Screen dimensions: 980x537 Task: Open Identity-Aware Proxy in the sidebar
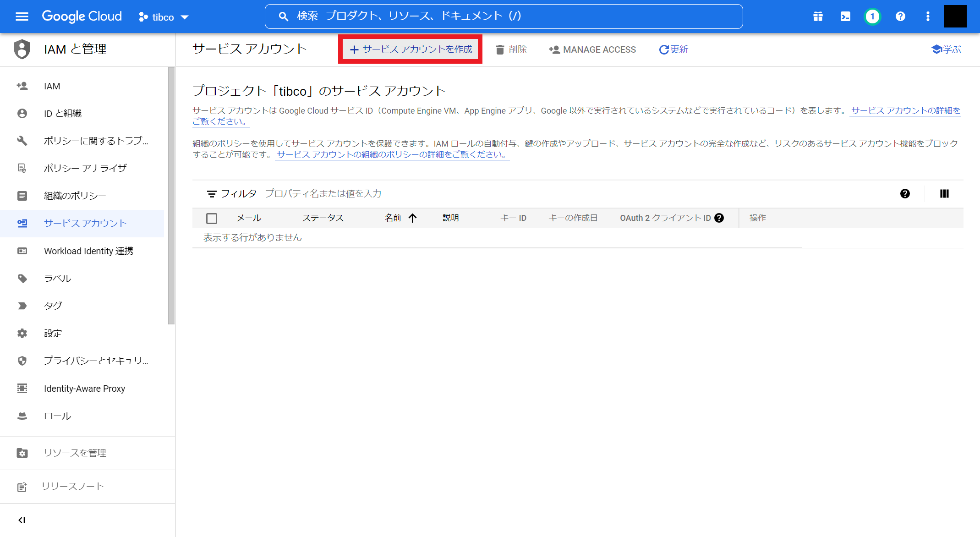click(82, 389)
